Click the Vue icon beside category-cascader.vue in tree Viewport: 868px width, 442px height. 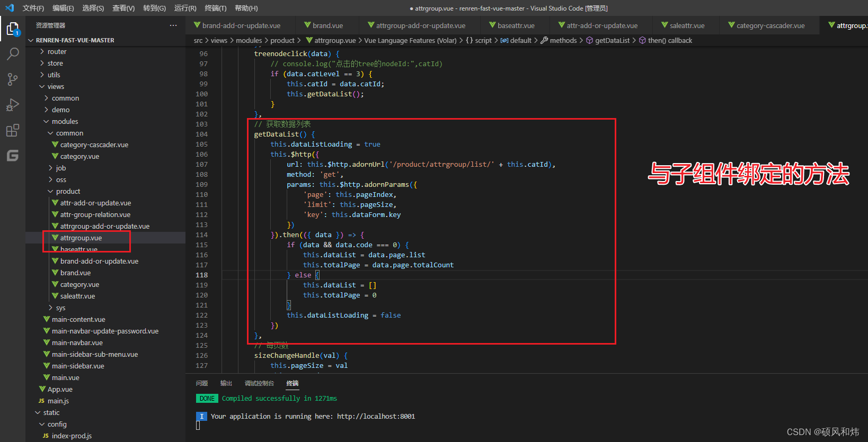pyautogui.click(x=55, y=145)
